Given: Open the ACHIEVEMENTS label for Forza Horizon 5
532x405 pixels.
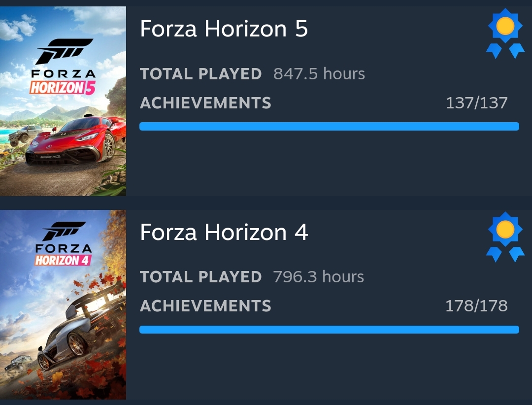Looking at the screenshot, I should point(205,103).
